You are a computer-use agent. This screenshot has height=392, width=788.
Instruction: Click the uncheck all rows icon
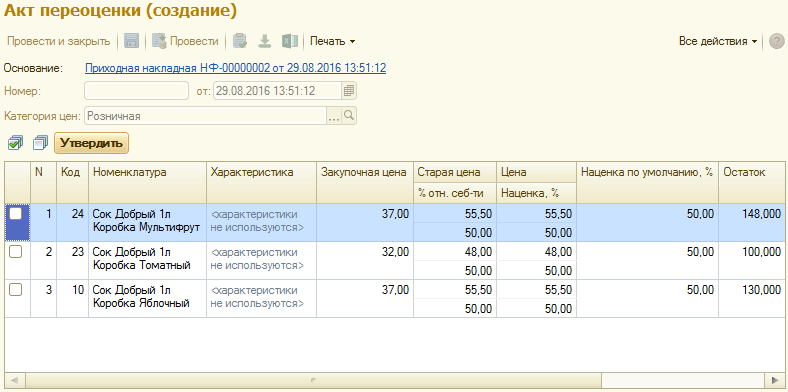(x=40, y=143)
